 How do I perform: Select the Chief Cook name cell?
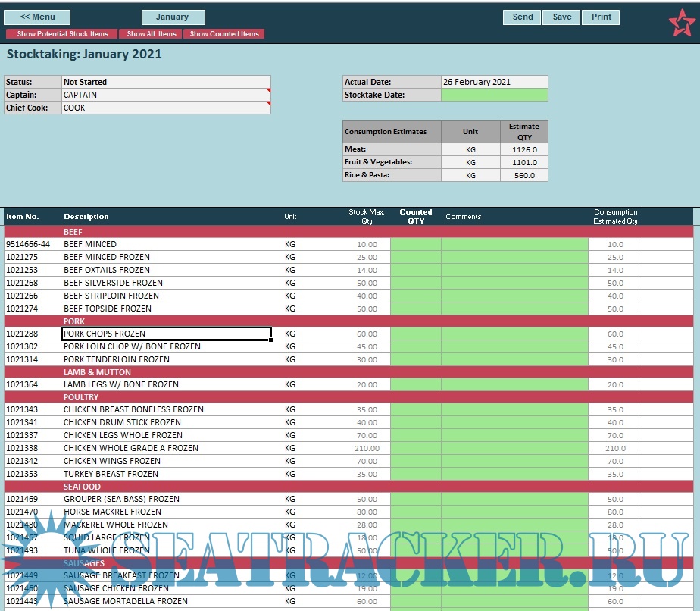point(165,108)
